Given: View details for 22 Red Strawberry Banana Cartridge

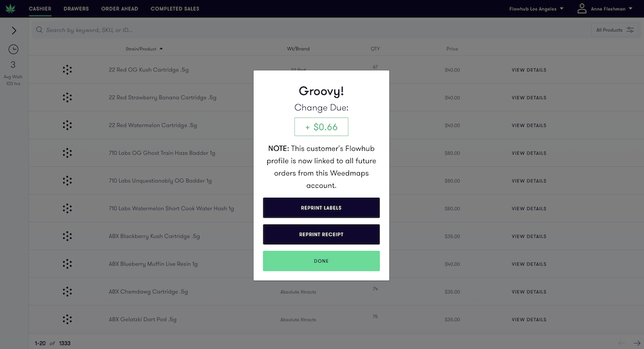Looking at the screenshot, I should 529,98.
